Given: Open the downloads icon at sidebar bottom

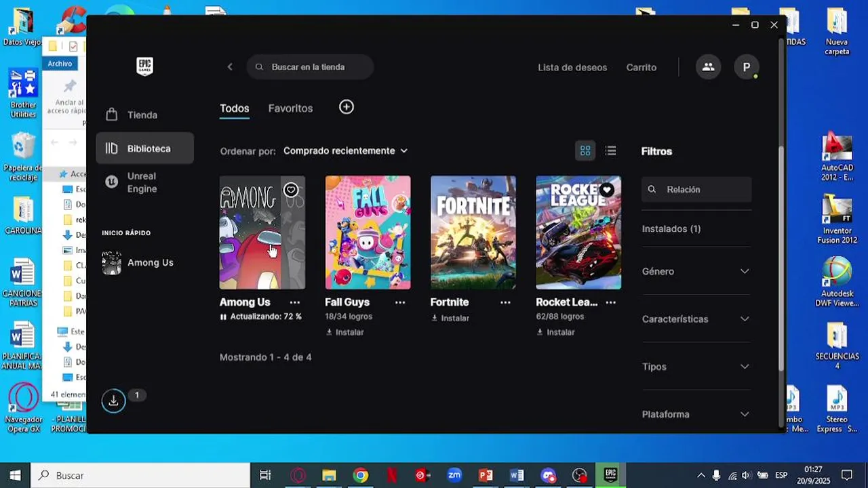Looking at the screenshot, I should coord(113,401).
